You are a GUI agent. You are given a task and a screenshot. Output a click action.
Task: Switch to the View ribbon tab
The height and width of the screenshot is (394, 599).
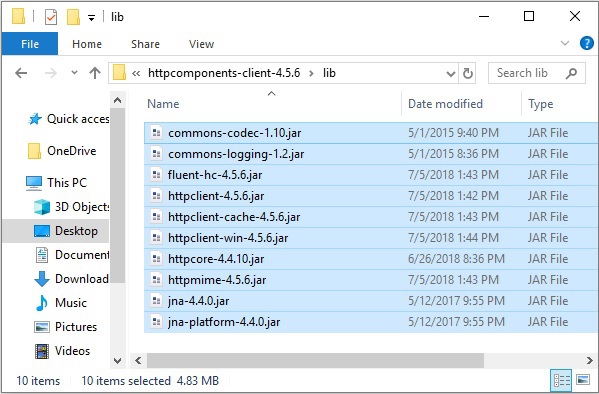click(201, 44)
